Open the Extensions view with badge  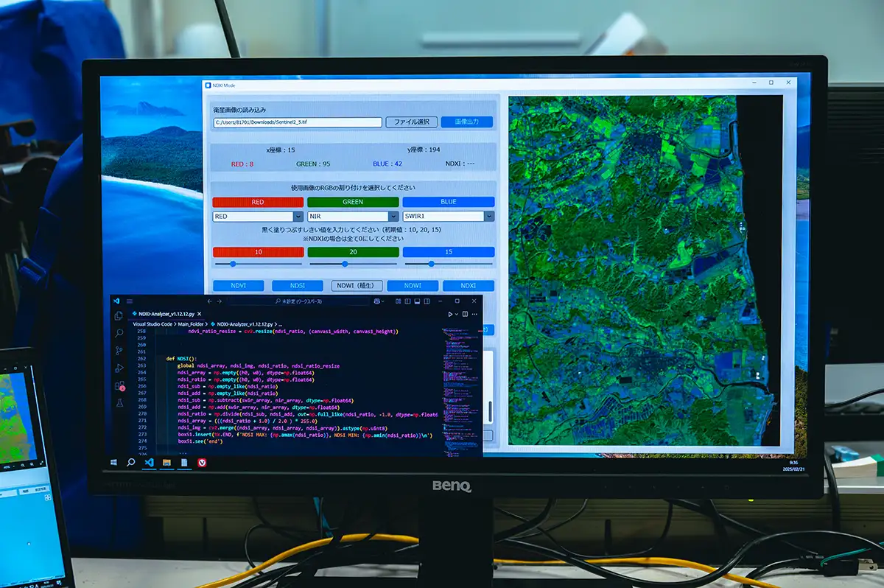[x=119, y=385]
